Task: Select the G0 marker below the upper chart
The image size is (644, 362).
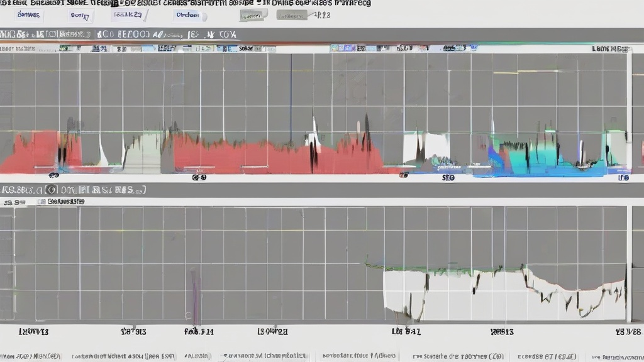Action: [x=199, y=178]
